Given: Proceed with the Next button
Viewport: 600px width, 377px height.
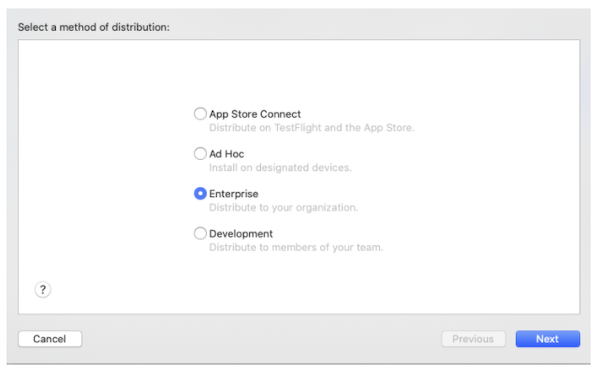Looking at the screenshot, I should [x=548, y=339].
